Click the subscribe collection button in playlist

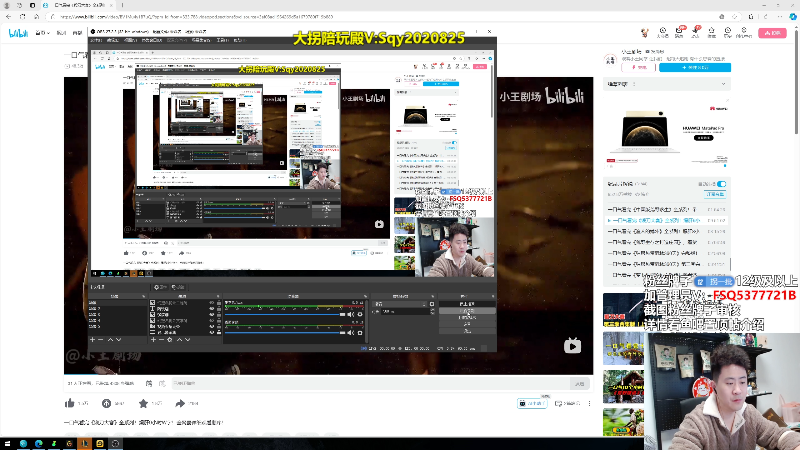click(715, 194)
